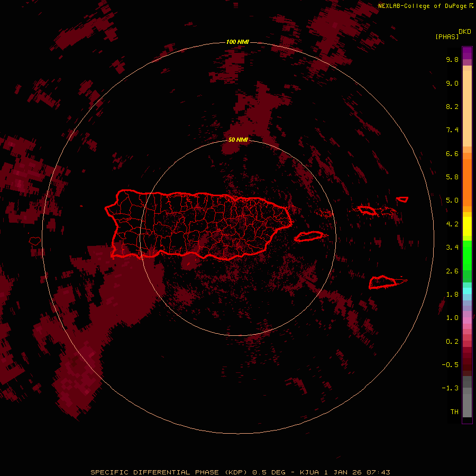
Task: Click the 0.2 value on the scale
Action: point(452,342)
